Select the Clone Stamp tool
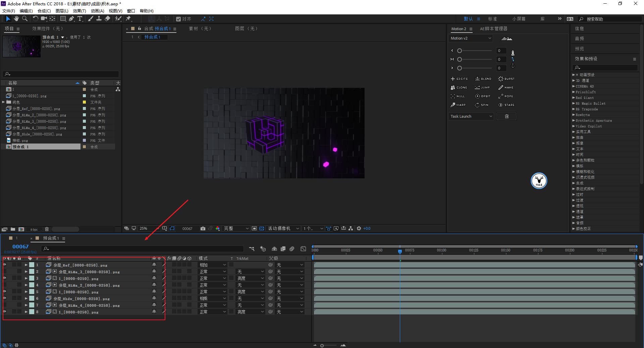 tap(99, 19)
